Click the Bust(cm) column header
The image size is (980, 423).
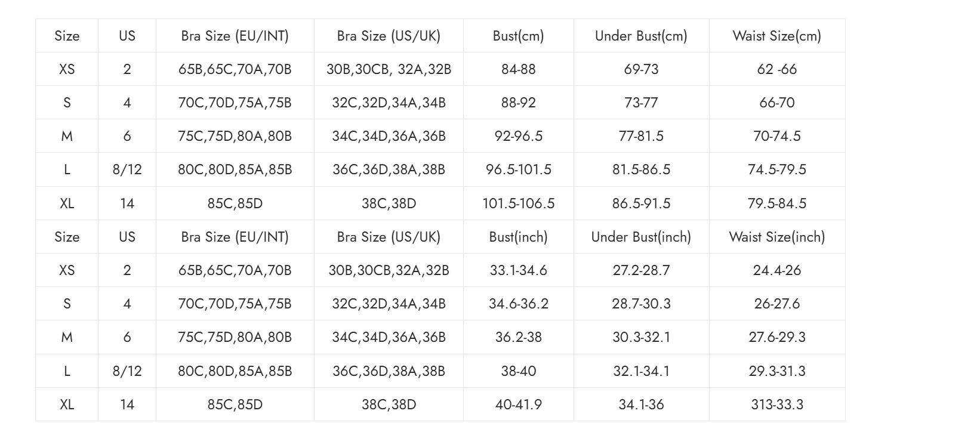(518, 36)
